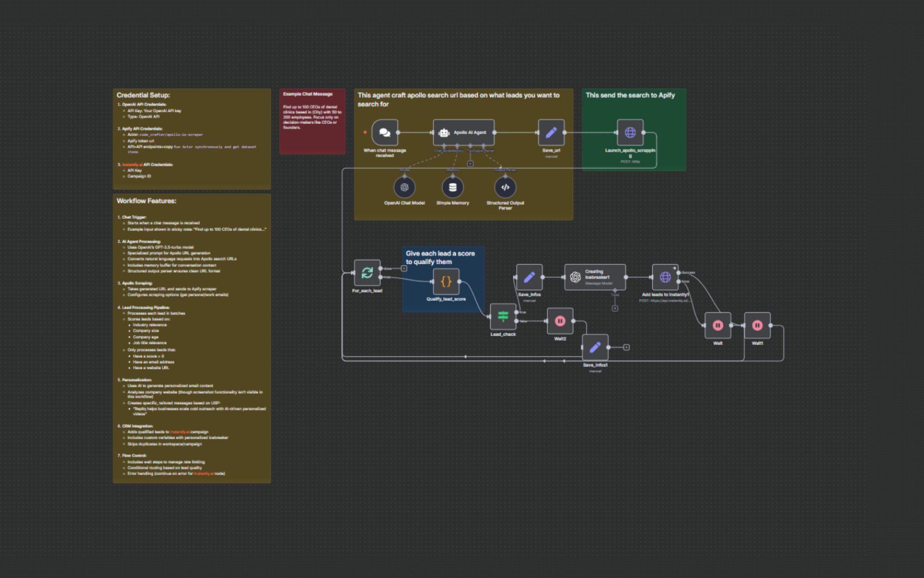Add a tool under Apollo AI Agent
The image size is (924, 578).
470,164
